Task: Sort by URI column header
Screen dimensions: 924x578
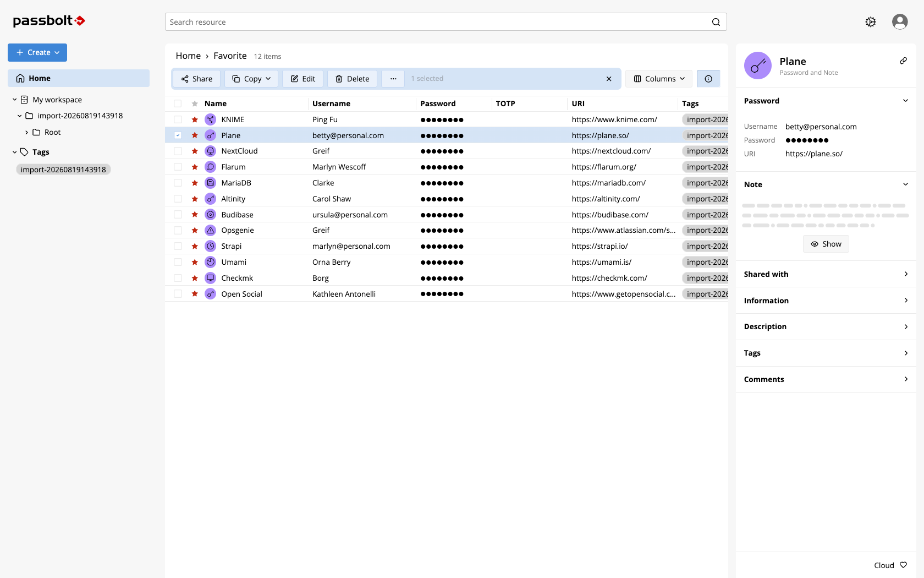Action: point(578,103)
